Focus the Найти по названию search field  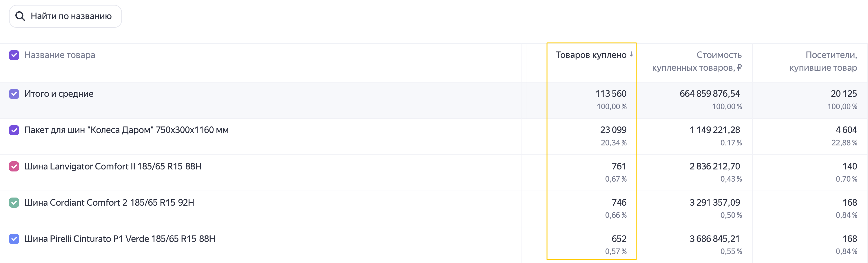pyautogui.click(x=65, y=16)
